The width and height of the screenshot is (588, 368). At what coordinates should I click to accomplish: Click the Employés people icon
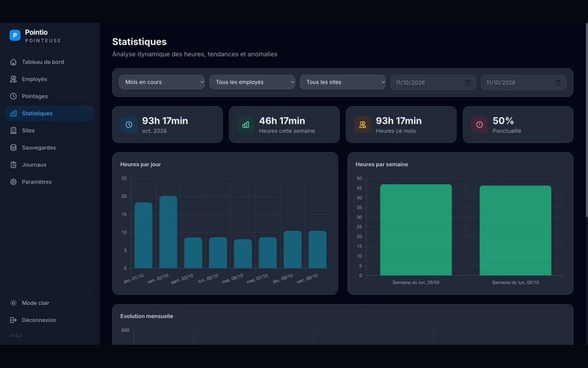pyautogui.click(x=13, y=79)
